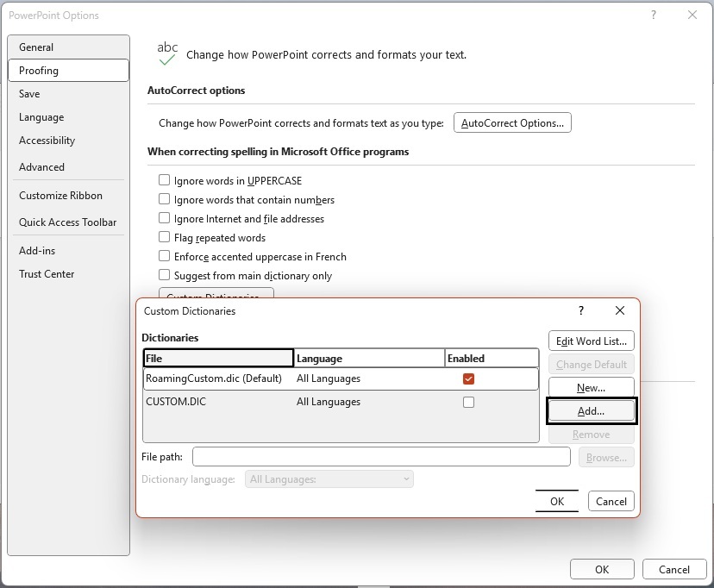The height and width of the screenshot is (588, 714).
Task: Click the PowerPoint Options help icon
Action: click(x=654, y=16)
